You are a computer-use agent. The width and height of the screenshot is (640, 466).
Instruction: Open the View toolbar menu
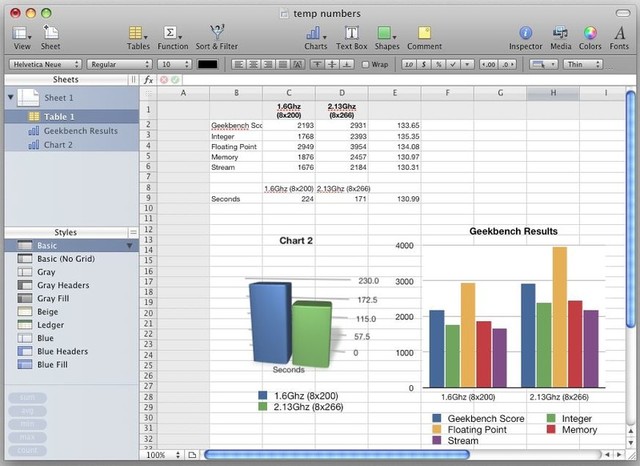pos(22,38)
